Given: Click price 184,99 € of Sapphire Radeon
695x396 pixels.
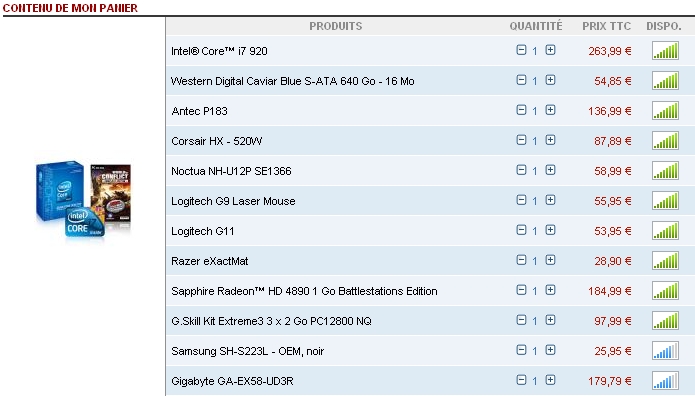Looking at the screenshot, I should click(610, 291).
